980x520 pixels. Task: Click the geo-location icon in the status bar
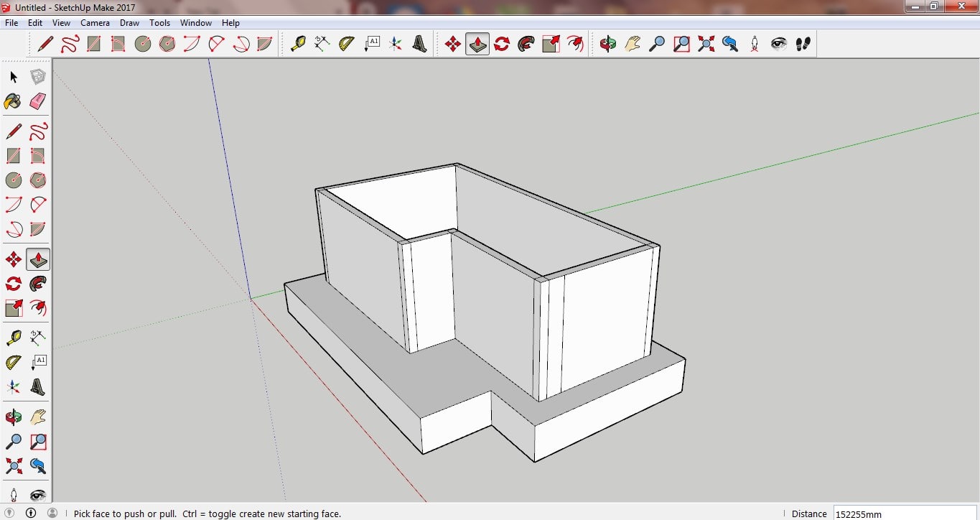pos(9,513)
